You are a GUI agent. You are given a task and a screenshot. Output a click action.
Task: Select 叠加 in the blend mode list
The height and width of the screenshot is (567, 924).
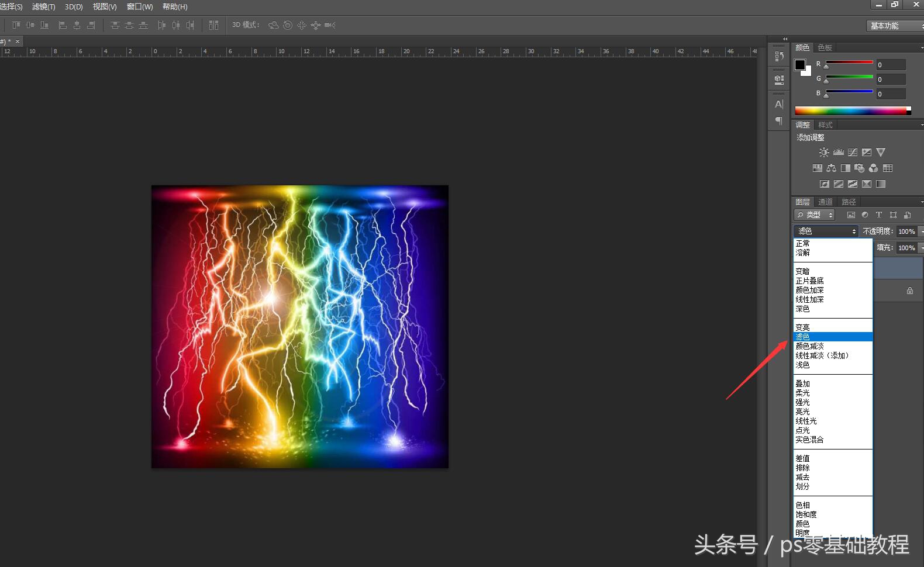(x=802, y=384)
